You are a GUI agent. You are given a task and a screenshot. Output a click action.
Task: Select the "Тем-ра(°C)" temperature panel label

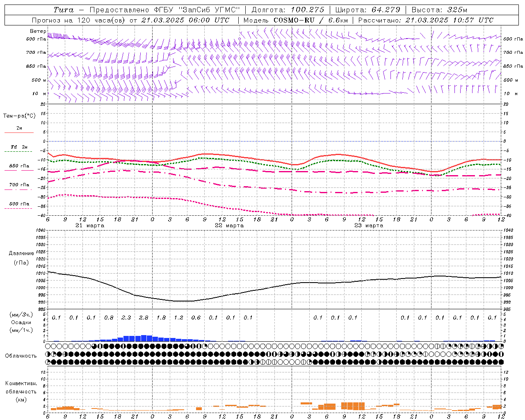19,116
